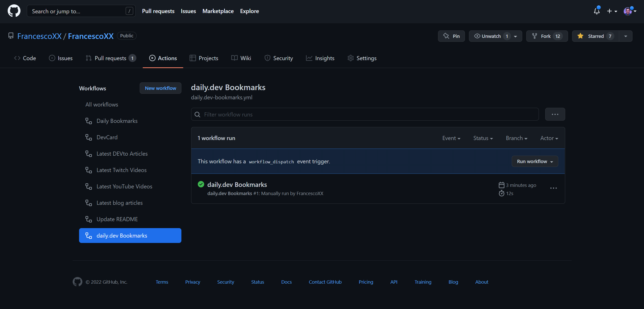Click the green success check icon

201,184
